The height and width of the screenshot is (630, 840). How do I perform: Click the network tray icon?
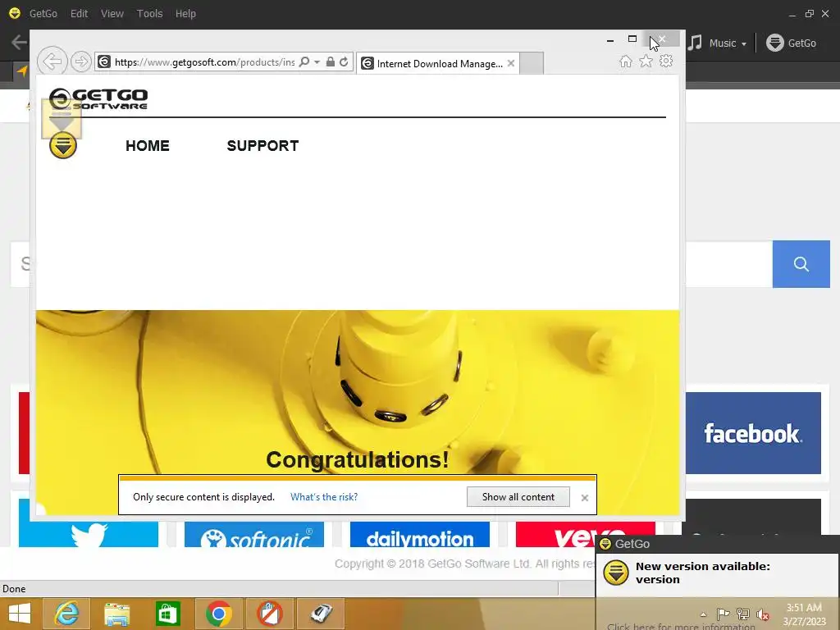pos(743,614)
